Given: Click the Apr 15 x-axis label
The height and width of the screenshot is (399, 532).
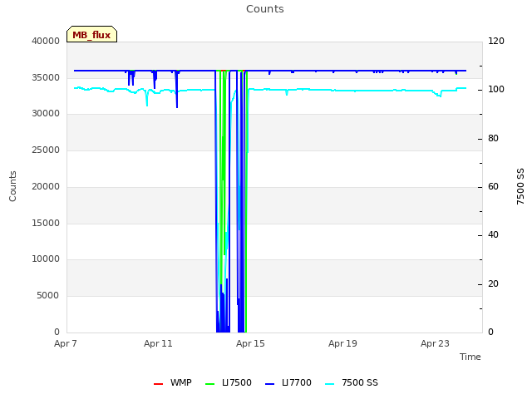Looking at the screenshot, I should pyautogui.click(x=250, y=343).
